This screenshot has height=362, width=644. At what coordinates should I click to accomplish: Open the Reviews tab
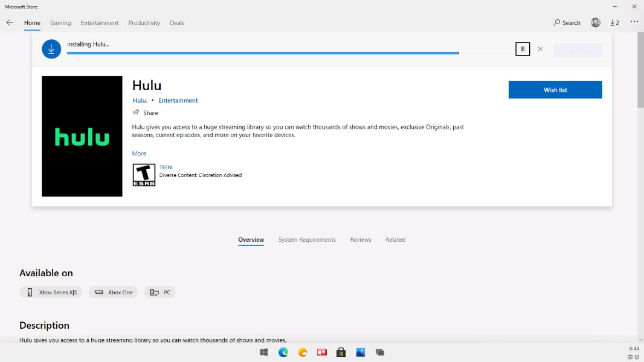tap(361, 240)
